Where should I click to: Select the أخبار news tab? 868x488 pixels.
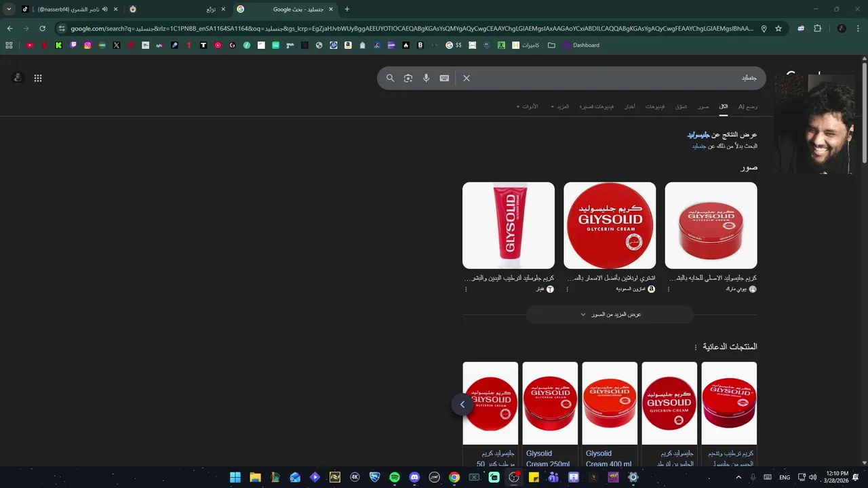click(630, 106)
